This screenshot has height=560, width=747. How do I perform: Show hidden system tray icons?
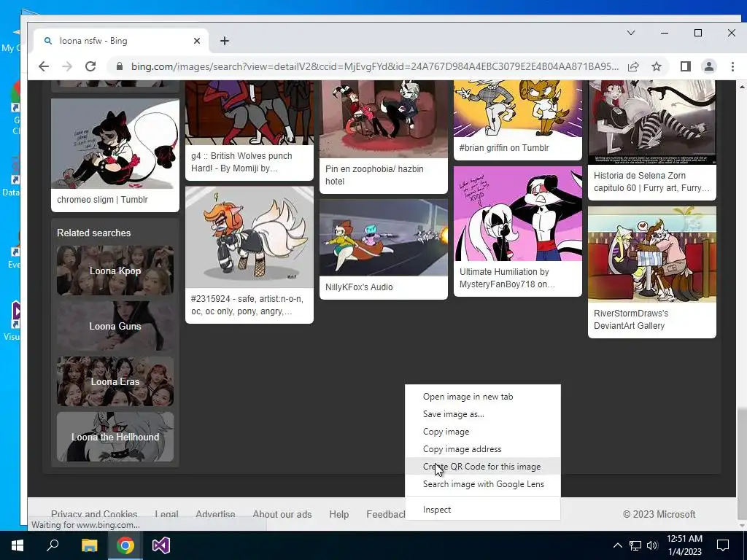click(617, 545)
